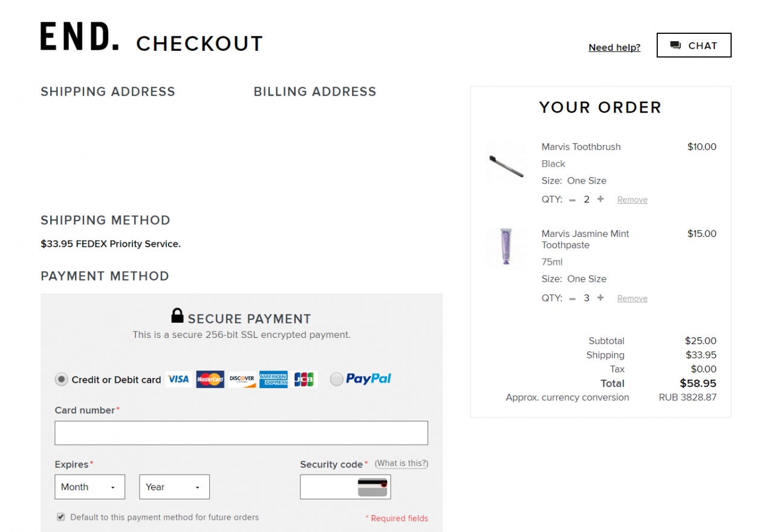This screenshot has width=774, height=532.
Task: Open the expiry Month dropdown
Action: [89, 487]
